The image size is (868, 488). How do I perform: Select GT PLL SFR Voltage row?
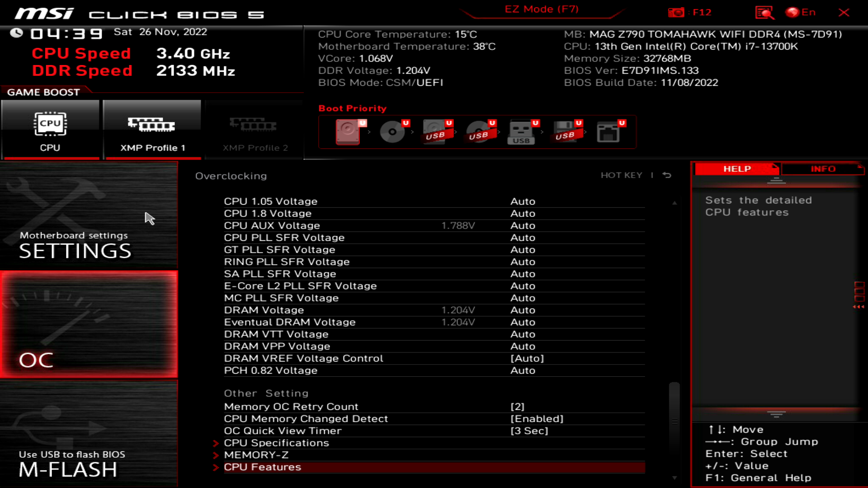(434, 250)
